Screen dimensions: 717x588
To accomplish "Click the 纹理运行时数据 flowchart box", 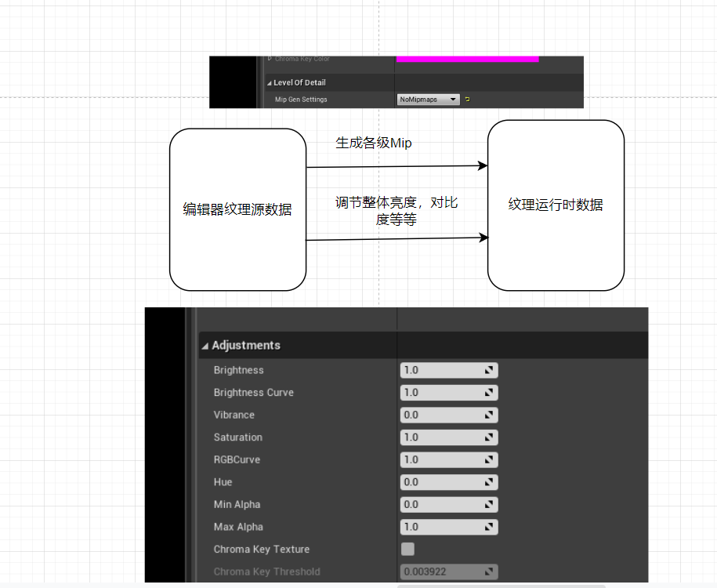I will click(555, 205).
